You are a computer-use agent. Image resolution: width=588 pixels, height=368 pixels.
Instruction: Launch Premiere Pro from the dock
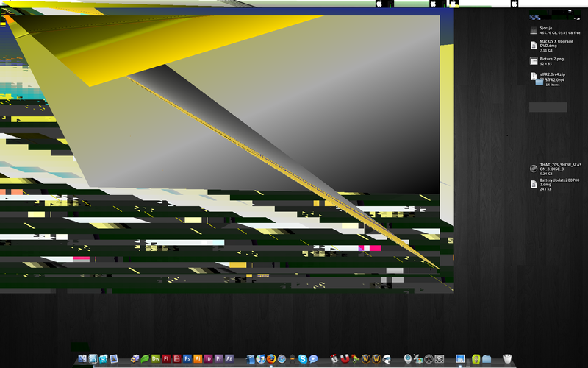[x=219, y=358]
